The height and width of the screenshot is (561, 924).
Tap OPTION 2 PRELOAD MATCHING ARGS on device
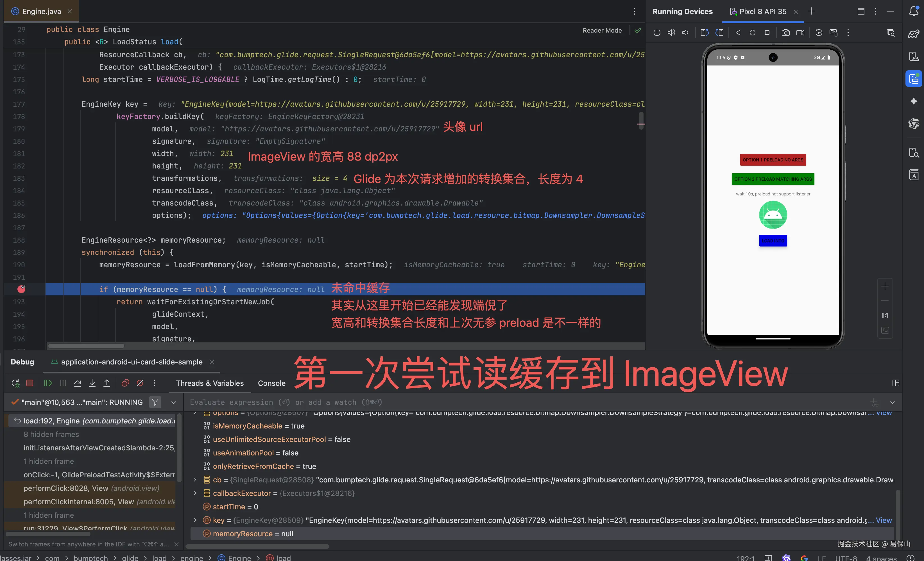[773, 179]
